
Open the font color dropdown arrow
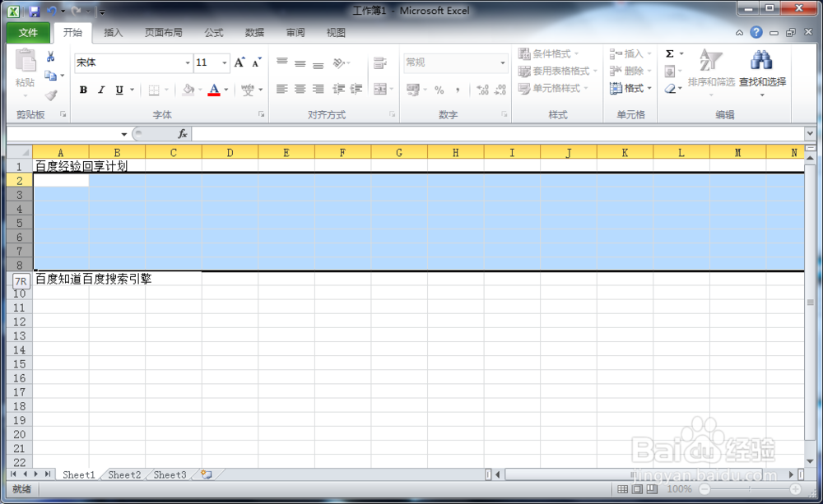226,90
